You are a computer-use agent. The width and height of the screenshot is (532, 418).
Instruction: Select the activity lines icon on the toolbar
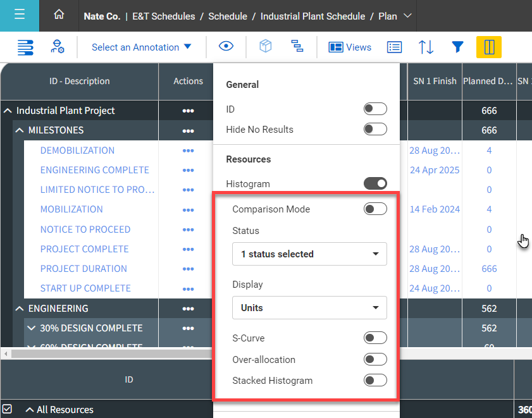click(25, 47)
